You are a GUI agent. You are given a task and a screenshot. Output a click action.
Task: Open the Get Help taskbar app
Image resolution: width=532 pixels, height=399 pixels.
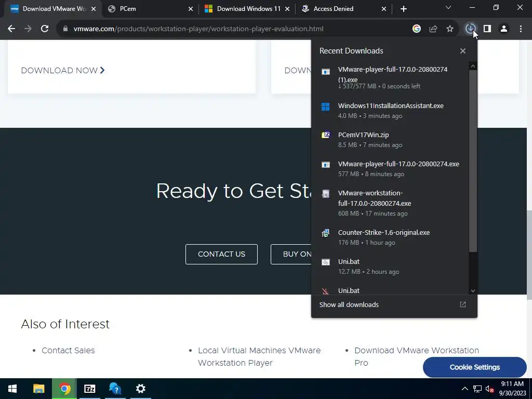[115, 389]
